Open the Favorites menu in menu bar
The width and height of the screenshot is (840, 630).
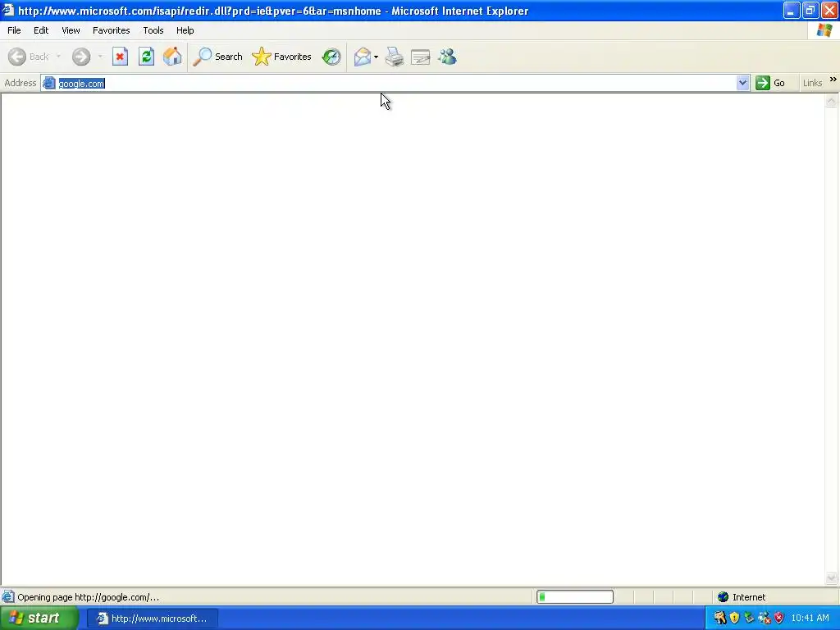click(111, 30)
